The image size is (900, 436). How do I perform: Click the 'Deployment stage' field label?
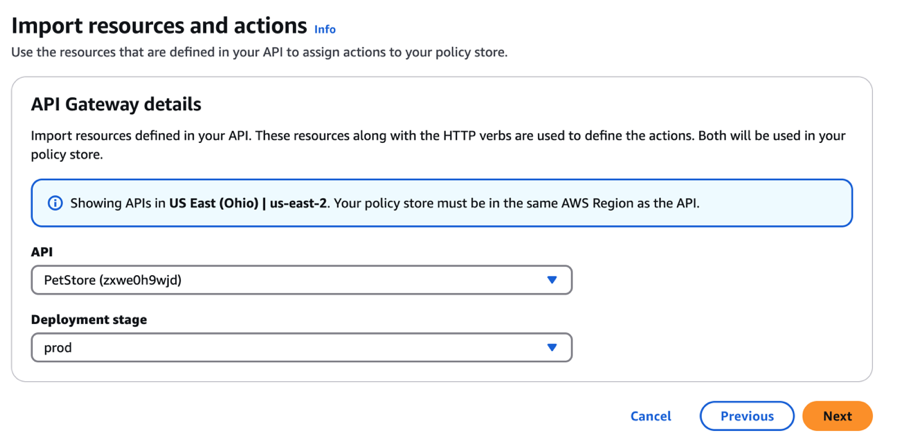[x=89, y=320]
